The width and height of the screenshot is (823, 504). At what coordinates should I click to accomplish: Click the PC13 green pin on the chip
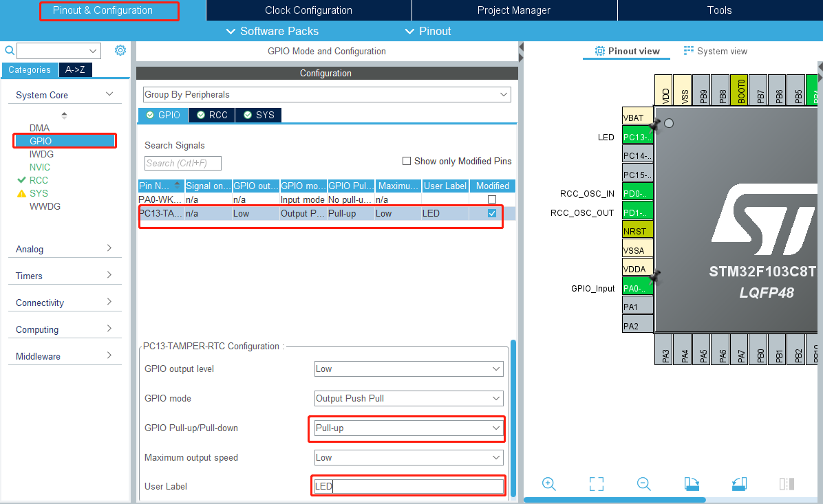637,137
